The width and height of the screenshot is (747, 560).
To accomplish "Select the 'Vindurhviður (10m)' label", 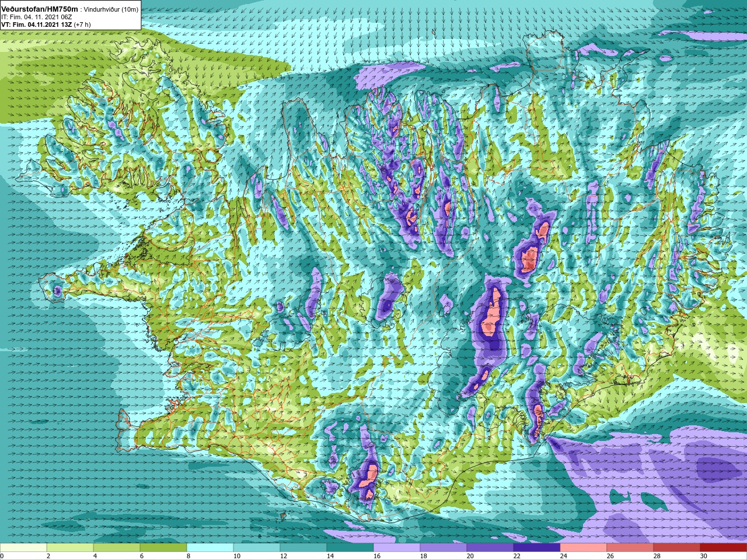I will (x=111, y=9).
